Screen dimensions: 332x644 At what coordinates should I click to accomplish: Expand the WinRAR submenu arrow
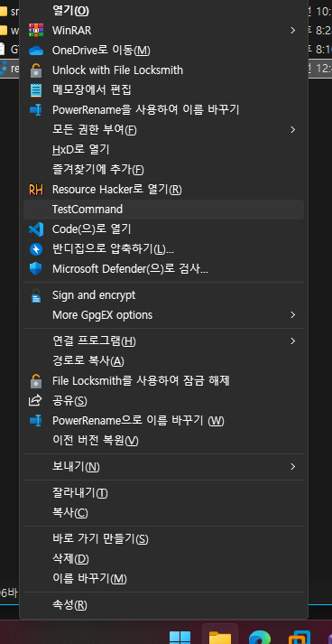(x=292, y=31)
